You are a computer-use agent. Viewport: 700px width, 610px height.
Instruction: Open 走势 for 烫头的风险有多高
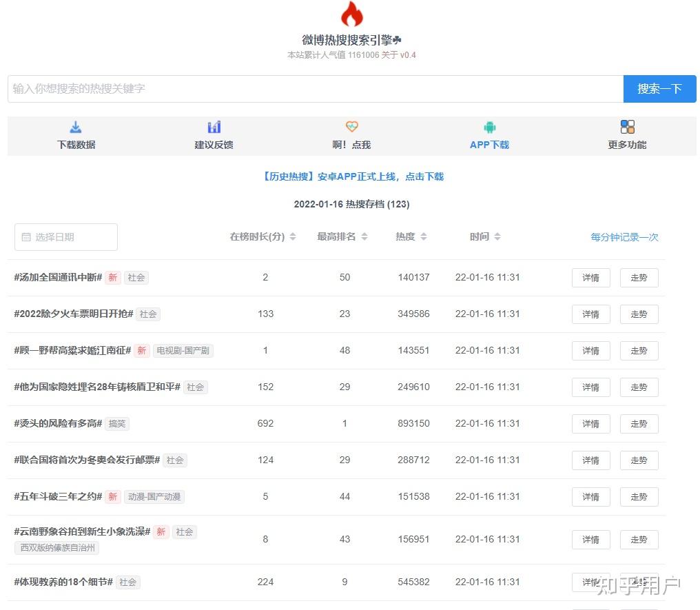(x=639, y=424)
